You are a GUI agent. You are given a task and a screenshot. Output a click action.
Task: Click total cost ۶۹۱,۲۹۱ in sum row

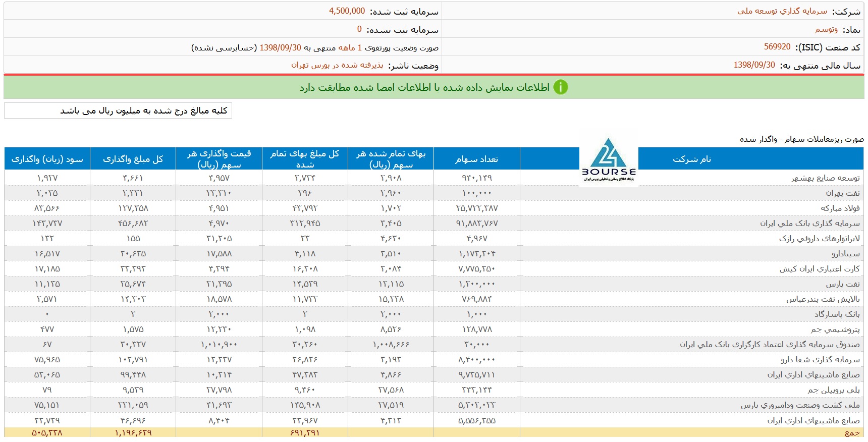(305, 433)
